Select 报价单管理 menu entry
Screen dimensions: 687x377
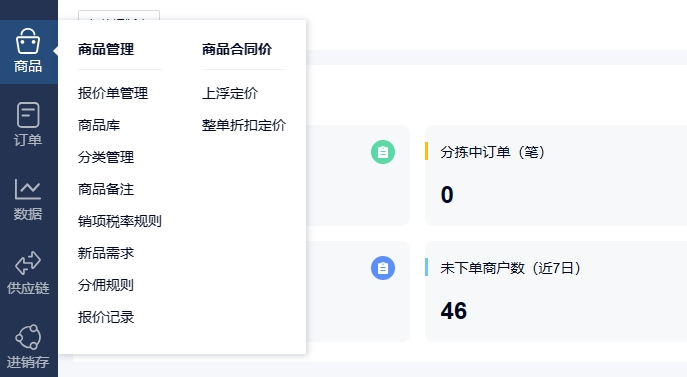(113, 93)
